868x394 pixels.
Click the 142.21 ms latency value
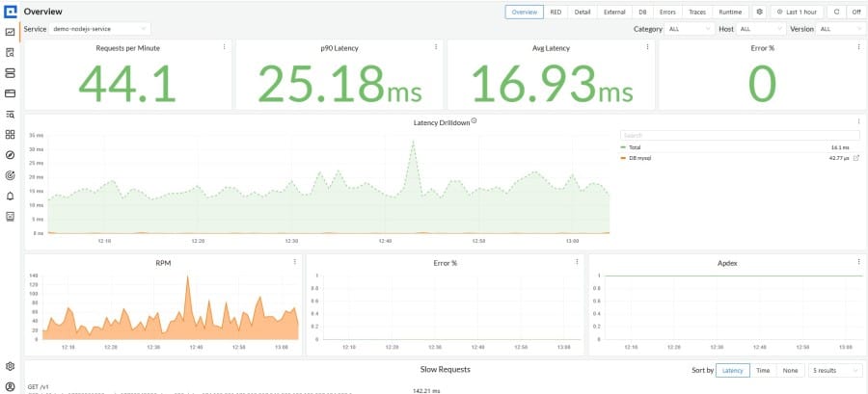pos(426,391)
